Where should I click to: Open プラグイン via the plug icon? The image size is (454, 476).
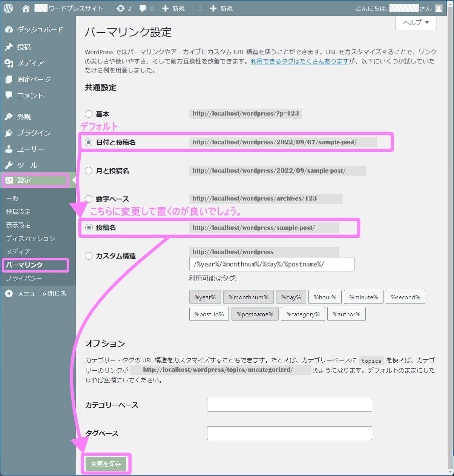(9, 133)
